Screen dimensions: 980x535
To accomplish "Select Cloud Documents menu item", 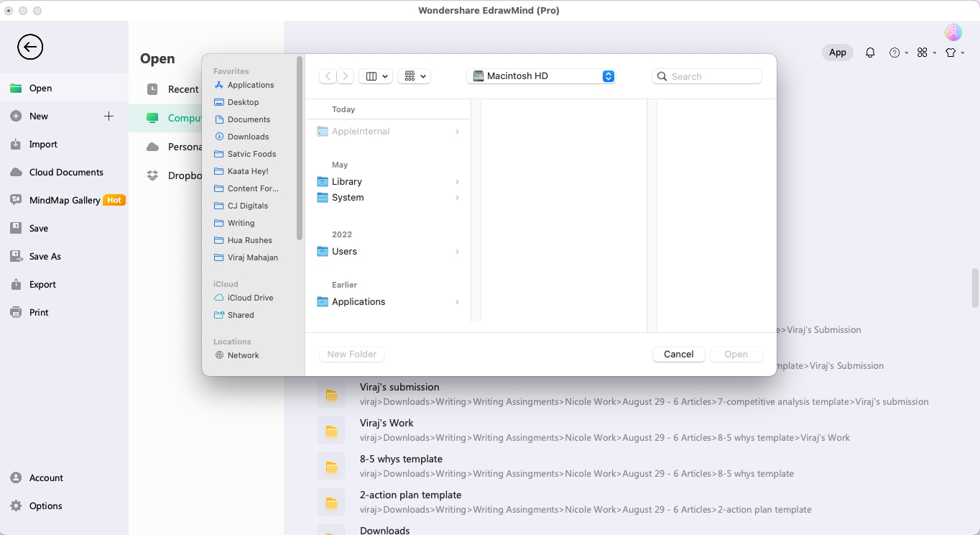I will click(x=65, y=172).
